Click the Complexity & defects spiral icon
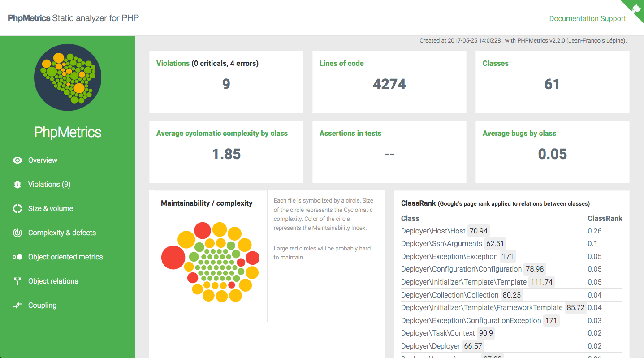Screen dimensions: 644x358 pos(17,233)
